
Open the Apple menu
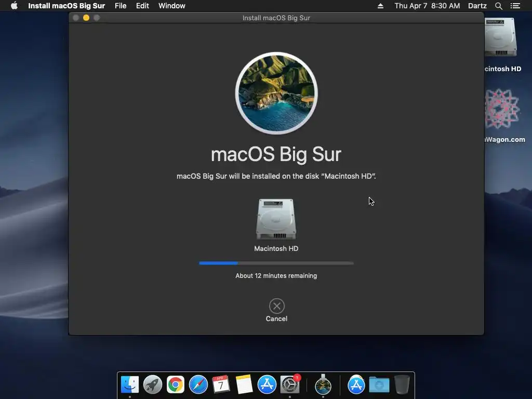tap(14, 6)
